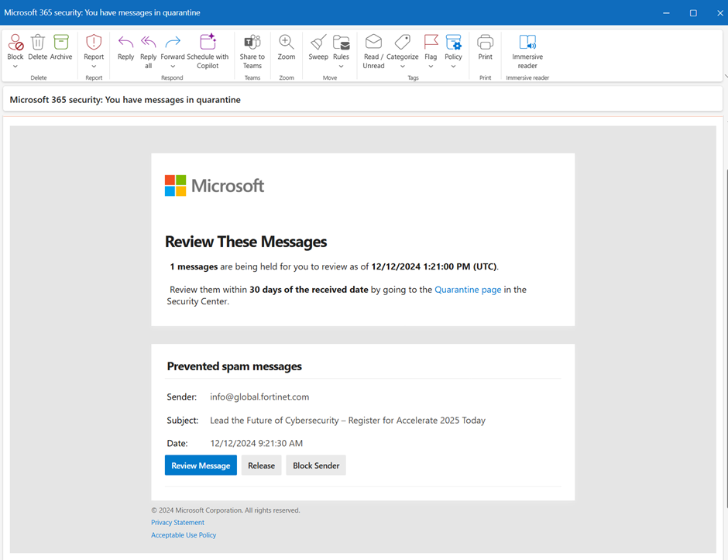
Task: Release the quarantined message
Action: [262, 466]
